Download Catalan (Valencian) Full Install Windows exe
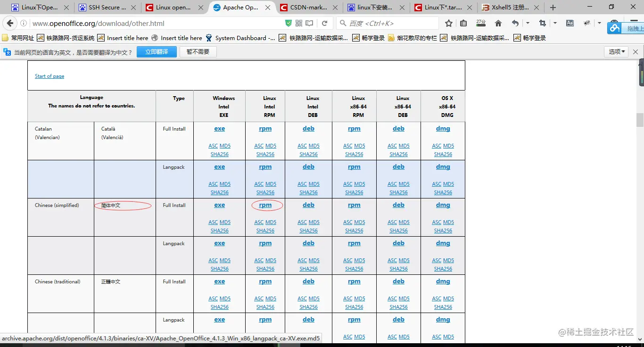Viewport: 644px width, 347px height. click(220, 129)
